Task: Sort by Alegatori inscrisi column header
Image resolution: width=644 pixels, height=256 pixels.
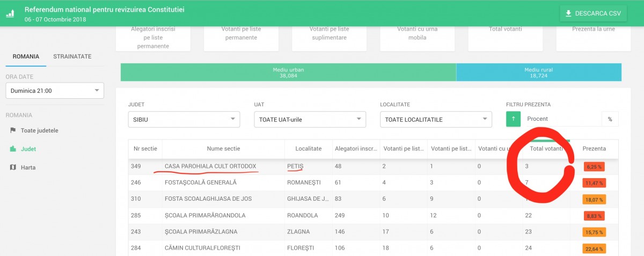Action: pos(356,148)
